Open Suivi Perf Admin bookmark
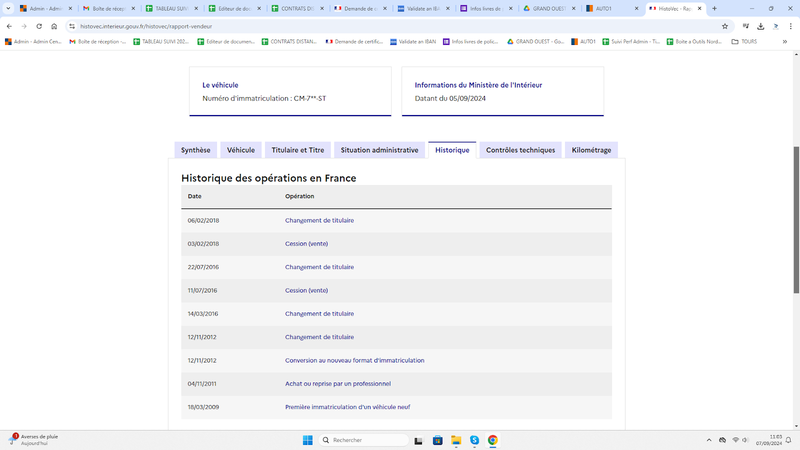This screenshot has height=450, width=800. [x=631, y=42]
